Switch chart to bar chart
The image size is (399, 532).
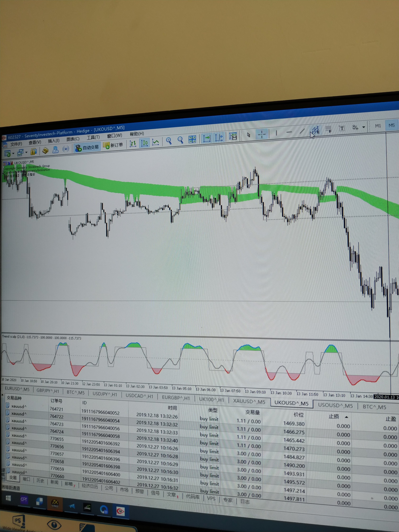pos(133,144)
